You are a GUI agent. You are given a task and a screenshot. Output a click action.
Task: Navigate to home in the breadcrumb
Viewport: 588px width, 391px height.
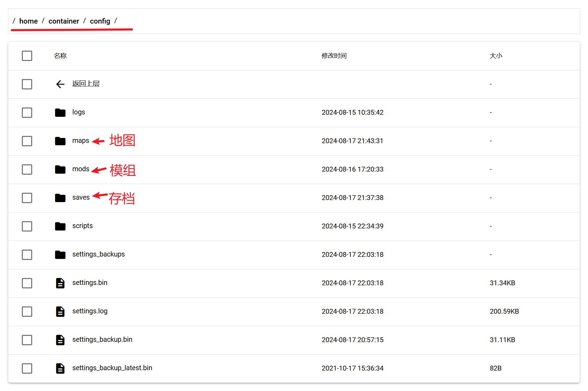pyautogui.click(x=28, y=21)
